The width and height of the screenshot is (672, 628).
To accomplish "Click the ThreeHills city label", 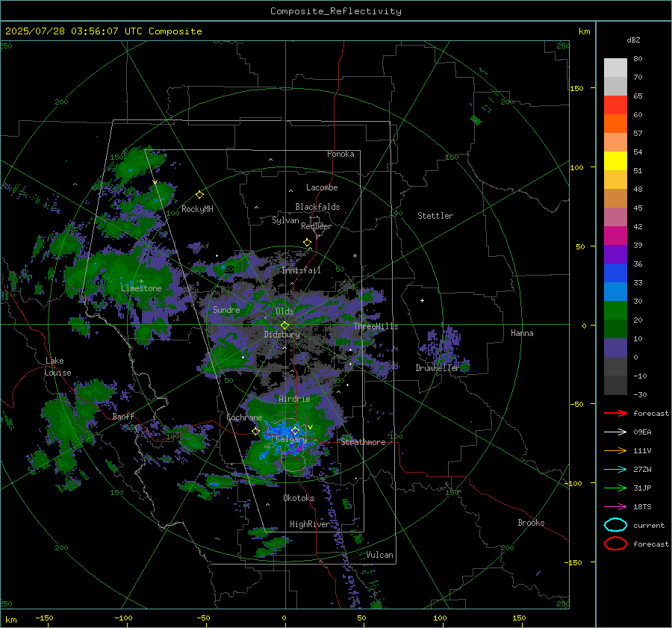I will pos(376,326).
